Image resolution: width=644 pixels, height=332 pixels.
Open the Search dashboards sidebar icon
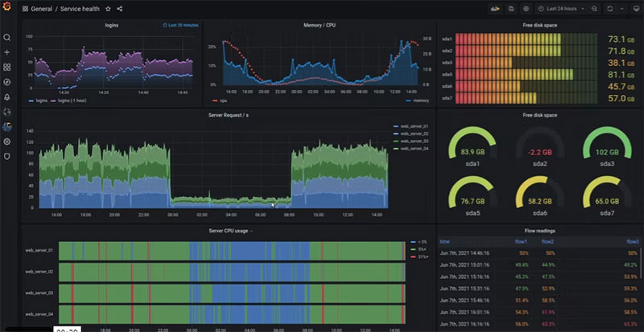point(7,38)
